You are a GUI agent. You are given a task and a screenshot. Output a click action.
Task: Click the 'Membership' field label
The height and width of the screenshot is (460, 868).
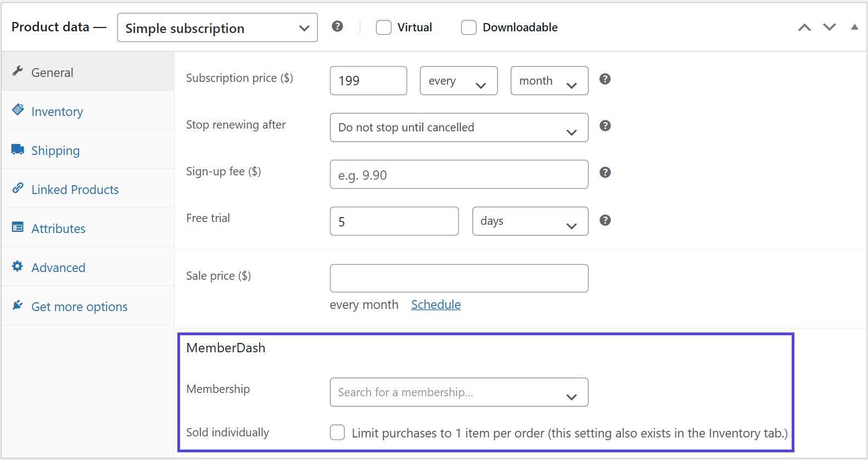click(x=218, y=389)
